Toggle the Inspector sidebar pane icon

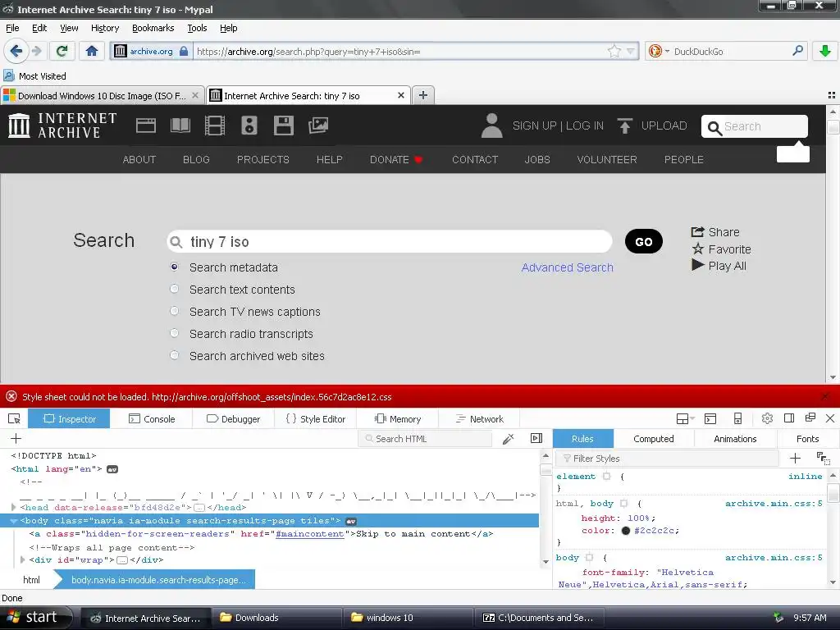click(x=536, y=438)
